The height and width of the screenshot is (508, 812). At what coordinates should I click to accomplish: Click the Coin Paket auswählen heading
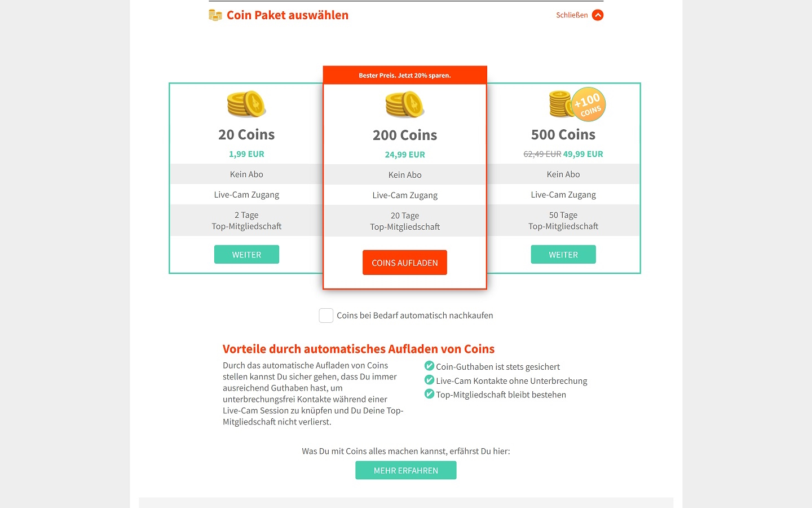point(288,15)
